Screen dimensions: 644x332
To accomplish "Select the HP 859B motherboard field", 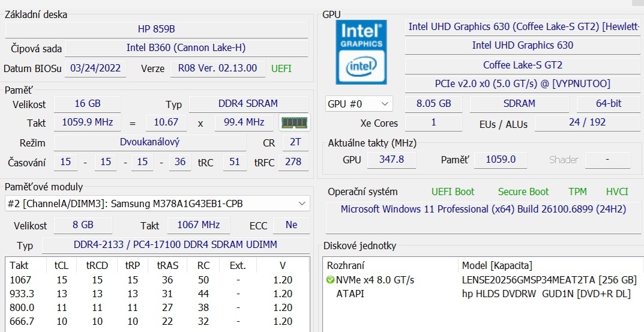I will (x=156, y=29).
